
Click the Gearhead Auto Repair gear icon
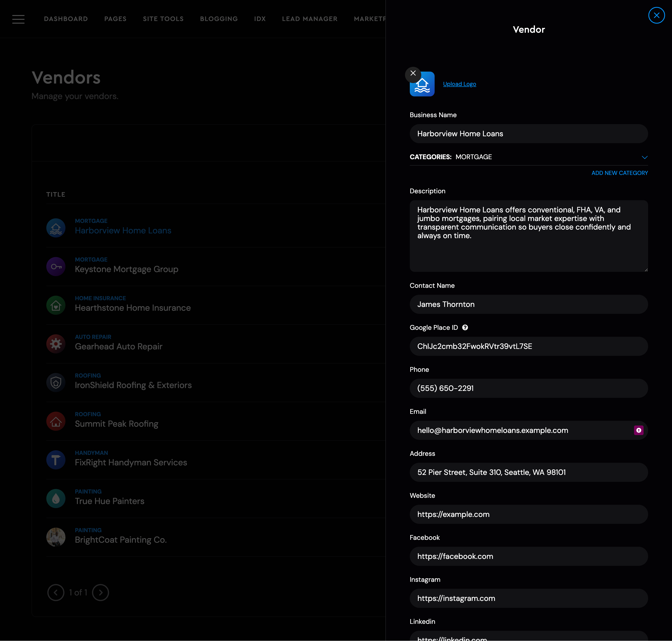[x=56, y=344]
